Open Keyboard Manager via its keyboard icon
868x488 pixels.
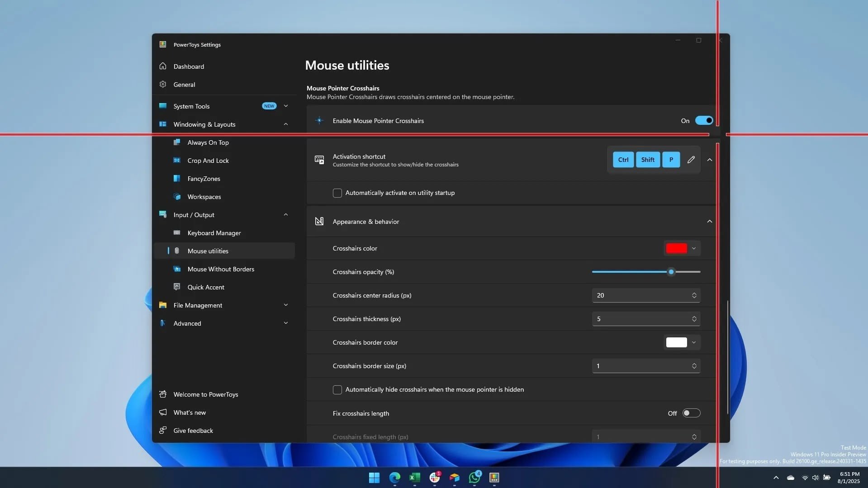[x=177, y=233]
